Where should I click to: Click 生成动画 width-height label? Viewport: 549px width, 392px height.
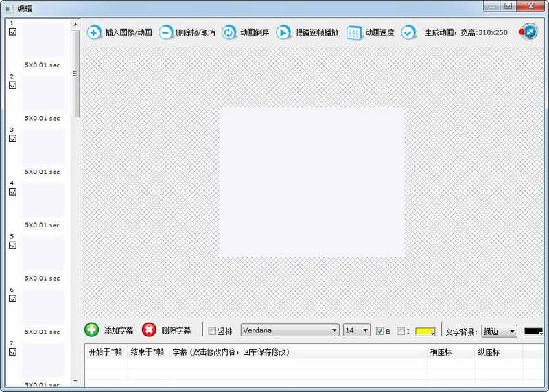click(x=466, y=32)
